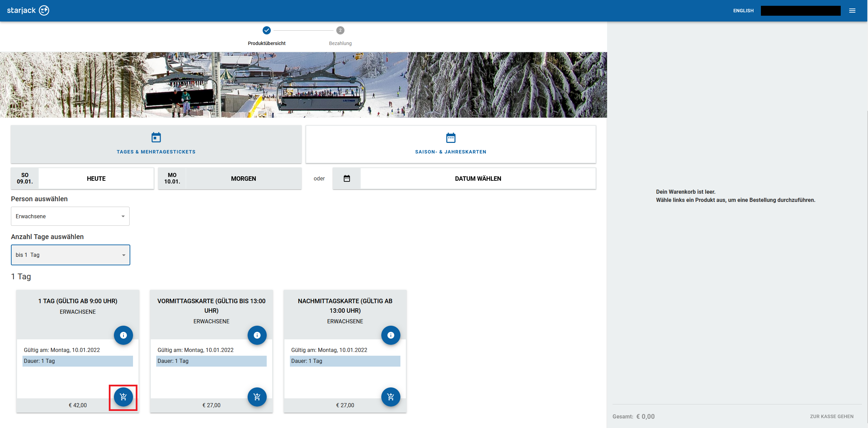This screenshot has width=868, height=428.
Task: Select HEUTE date option
Action: point(96,178)
